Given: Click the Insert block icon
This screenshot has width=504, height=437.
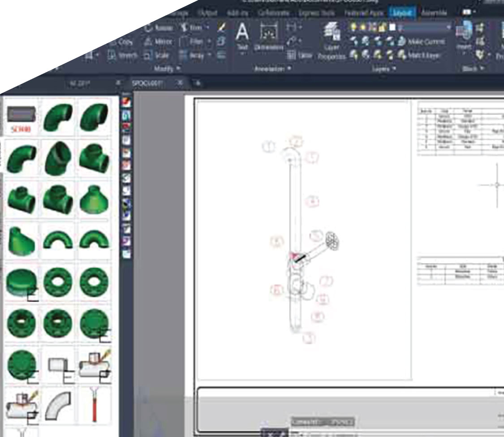Looking at the screenshot, I should [x=464, y=35].
